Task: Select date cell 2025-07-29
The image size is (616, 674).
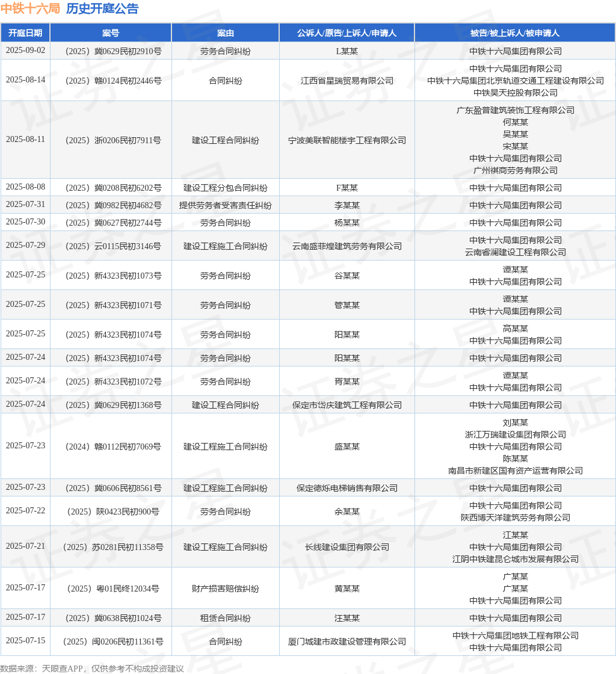Action: (25, 245)
